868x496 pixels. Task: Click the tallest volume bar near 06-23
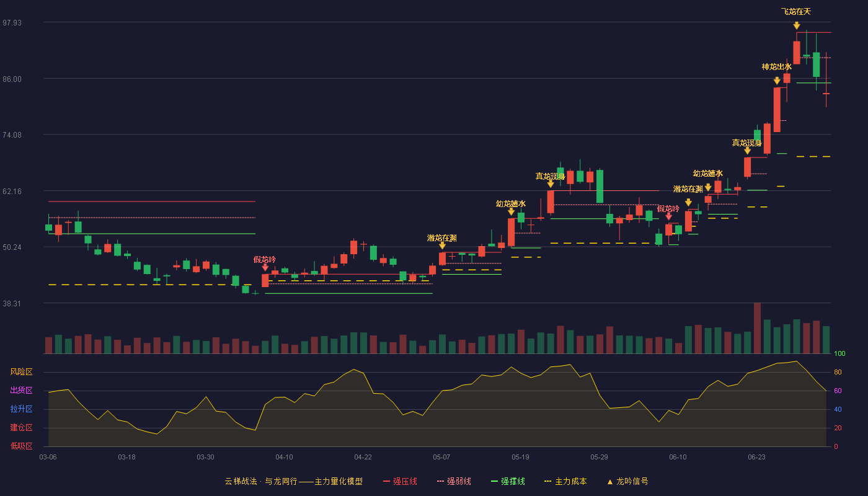pyautogui.click(x=757, y=328)
